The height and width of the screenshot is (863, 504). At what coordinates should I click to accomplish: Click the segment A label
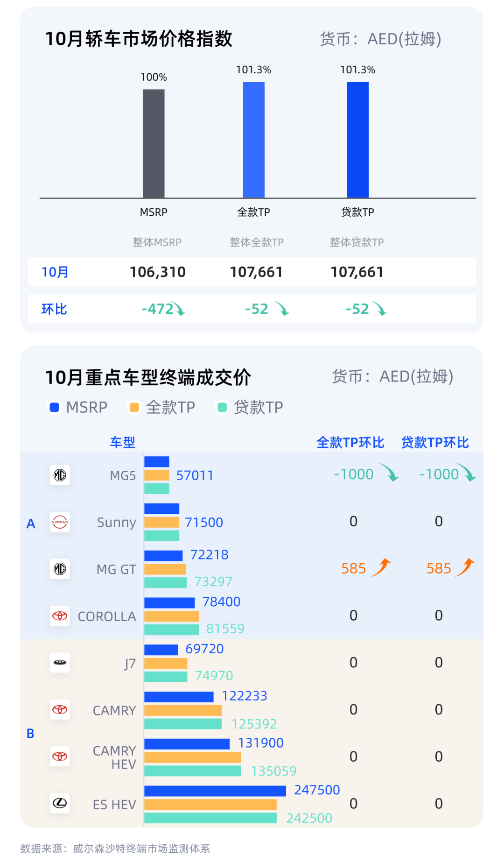pyautogui.click(x=31, y=523)
